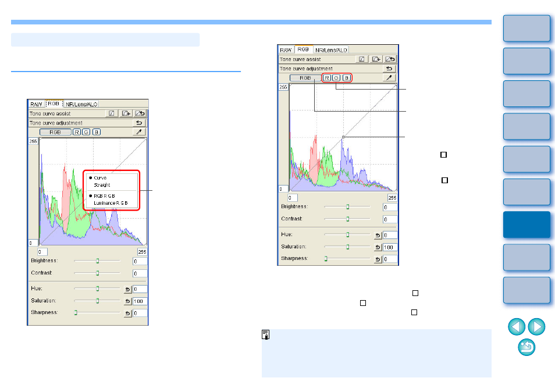Open NR/Lens/ALO tab in left palette
This screenshot has width=555, height=392.
[81, 104]
